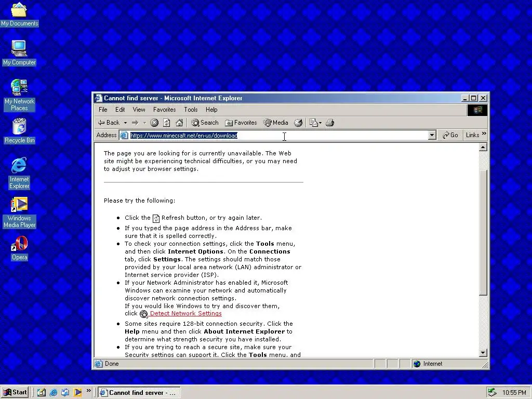Select the Opera desktop shortcut
532x399 pixels.
19,248
